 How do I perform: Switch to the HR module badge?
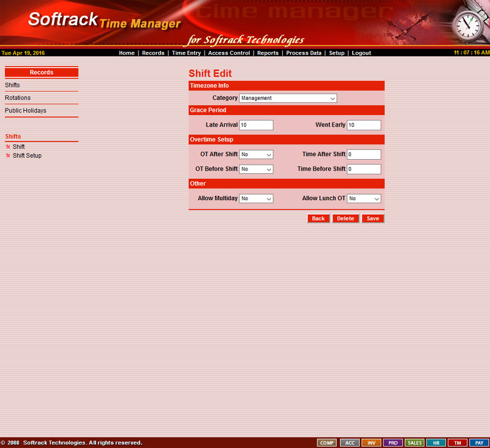436,442
